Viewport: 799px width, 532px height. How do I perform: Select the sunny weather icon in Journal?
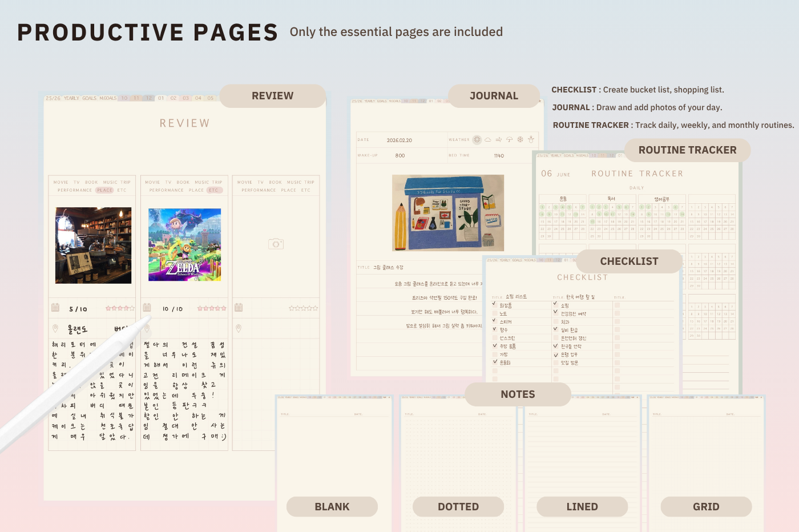pos(477,140)
